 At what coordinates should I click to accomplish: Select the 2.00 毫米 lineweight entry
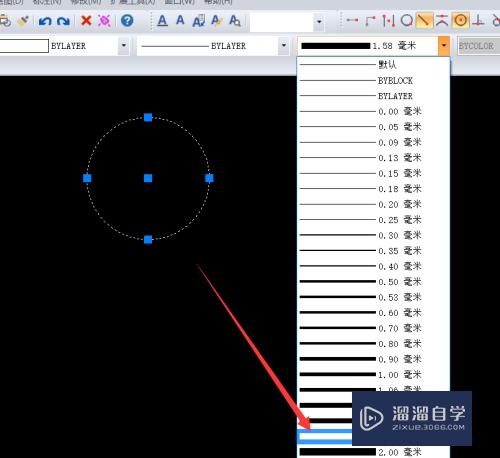click(x=373, y=452)
